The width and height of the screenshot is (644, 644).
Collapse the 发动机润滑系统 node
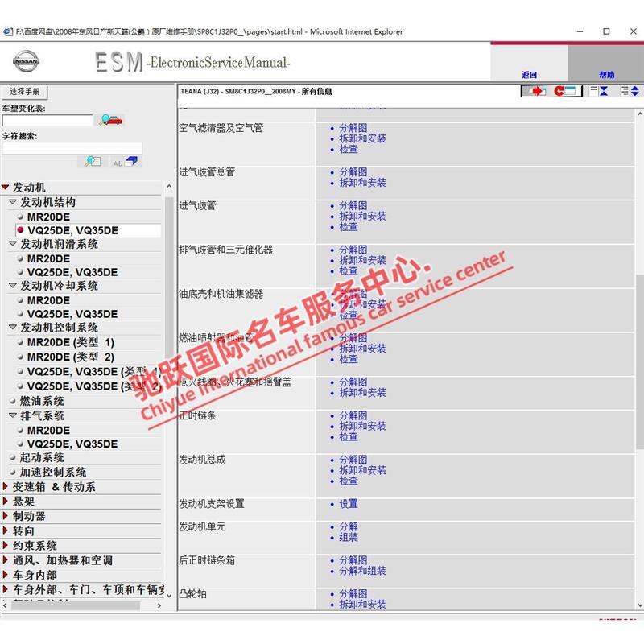(13, 244)
